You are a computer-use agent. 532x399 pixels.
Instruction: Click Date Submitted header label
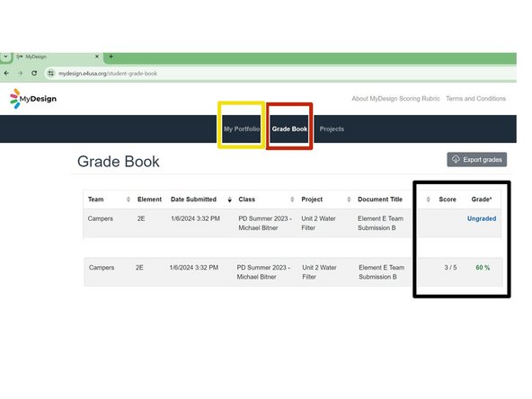click(193, 199)
